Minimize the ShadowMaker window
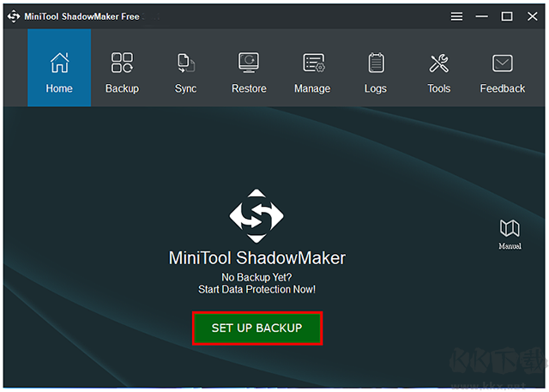 click(482, 16)
